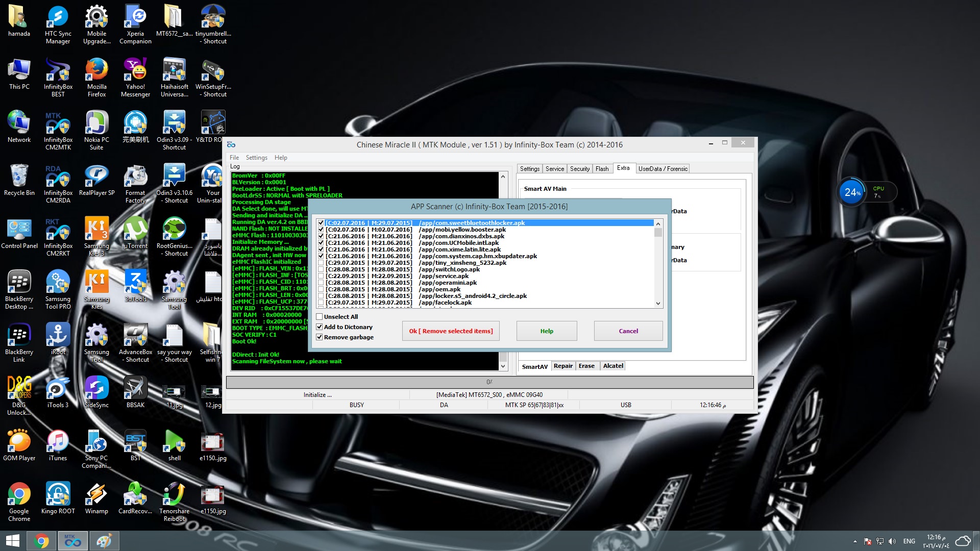The image size is (980, 551).
Task: Select the Recycle Bin icon
Action: (19, 180)
